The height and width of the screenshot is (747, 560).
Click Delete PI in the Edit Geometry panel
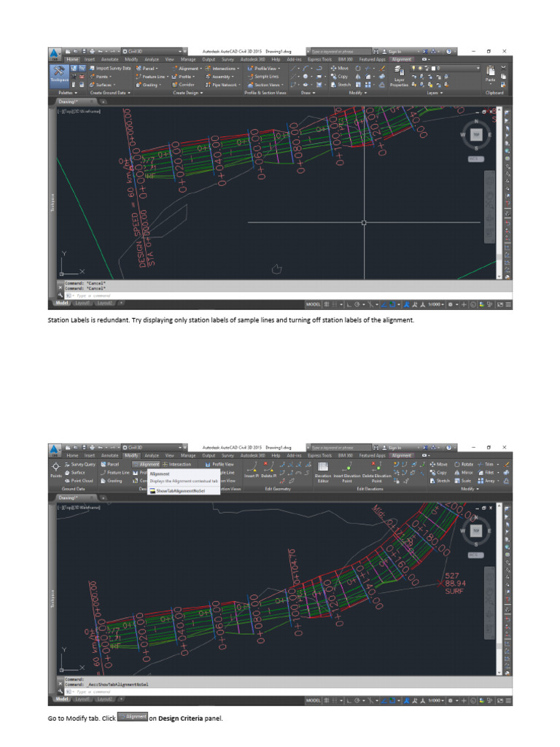268,469
